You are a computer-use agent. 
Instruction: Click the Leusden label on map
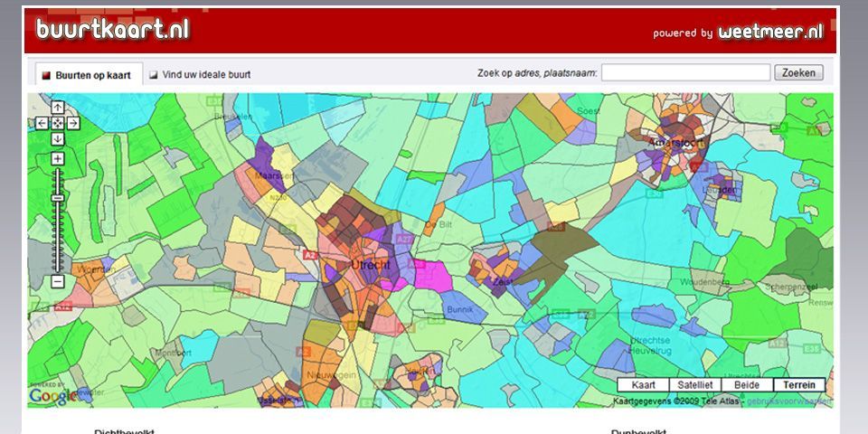720,191
